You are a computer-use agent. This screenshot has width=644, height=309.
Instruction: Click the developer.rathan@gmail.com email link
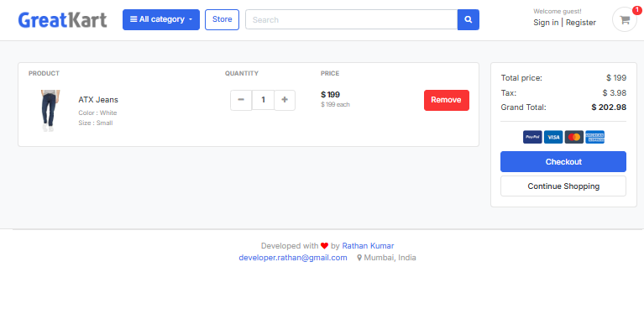pos(293,258)
